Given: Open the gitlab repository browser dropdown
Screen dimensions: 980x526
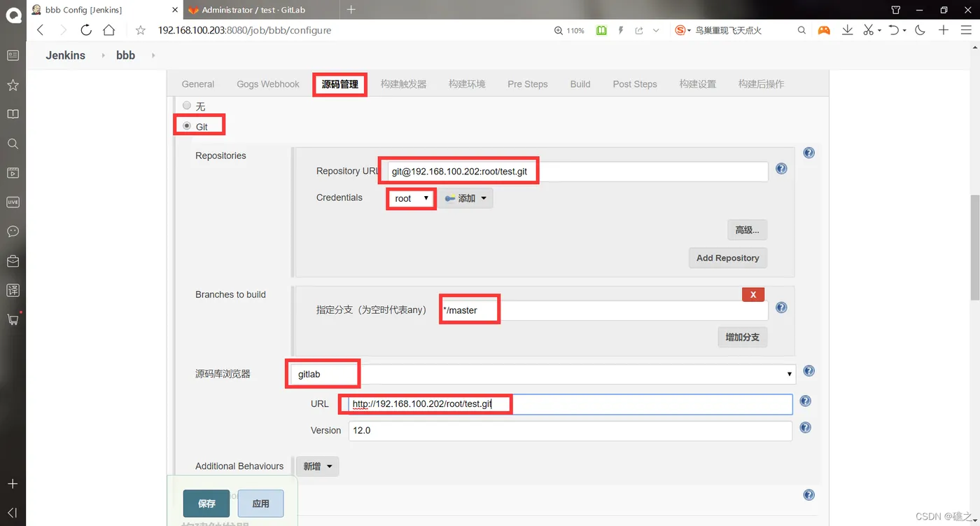Looking at the screenshot, I should [544, 374].
